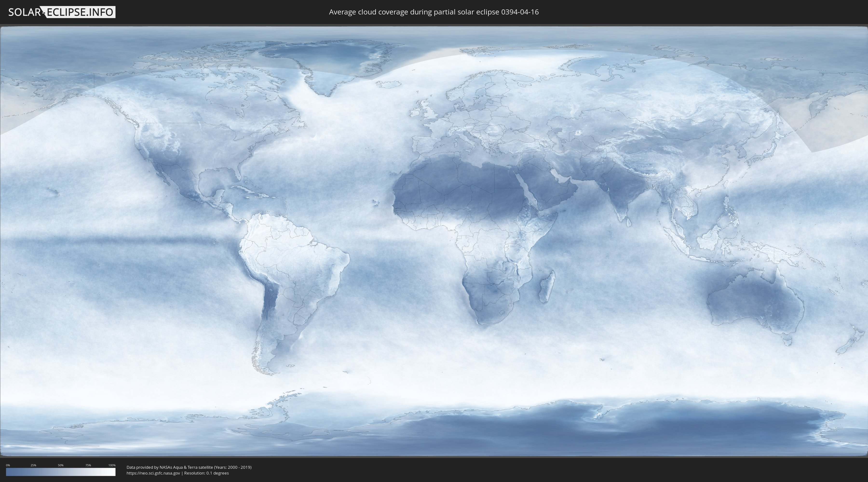Click the SOLAR-ECLIPSE.INFO logo
This screenshot has width=868, height=482.
(62, 12)
